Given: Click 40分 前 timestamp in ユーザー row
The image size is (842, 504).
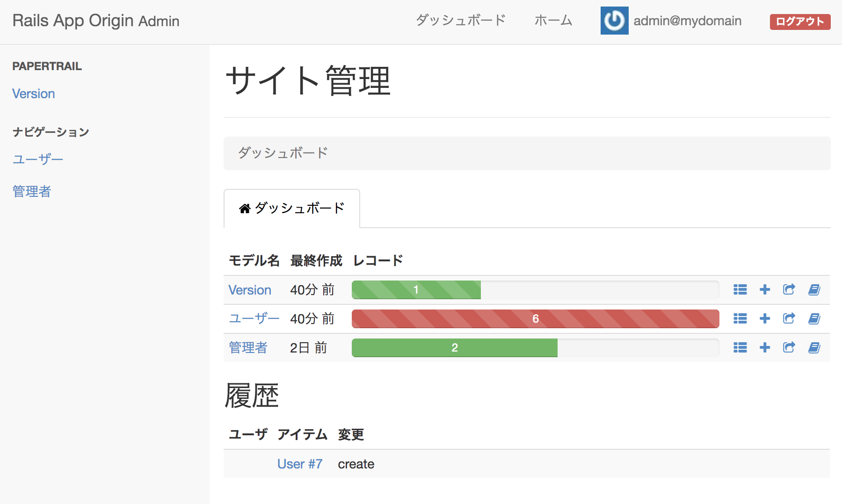Looking at the screenshot, I should 312,319.
